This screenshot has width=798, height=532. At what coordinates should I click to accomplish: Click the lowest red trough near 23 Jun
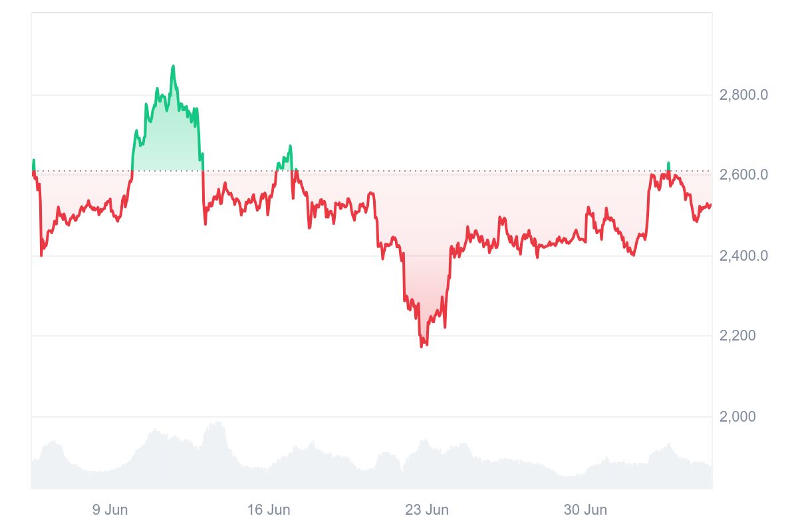(422, 346)
